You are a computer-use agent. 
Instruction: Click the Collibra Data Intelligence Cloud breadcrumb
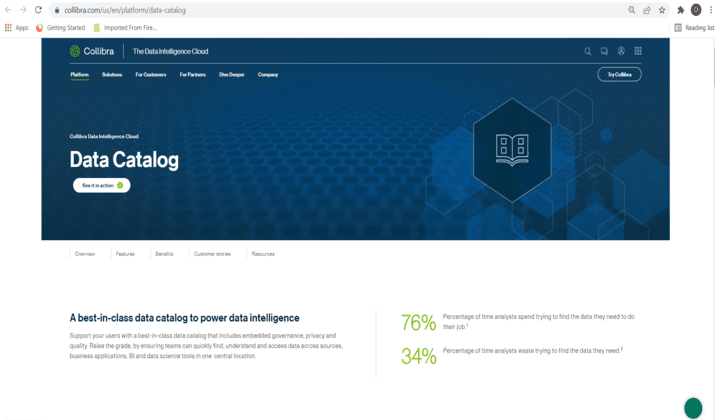(x=104, y=136)
